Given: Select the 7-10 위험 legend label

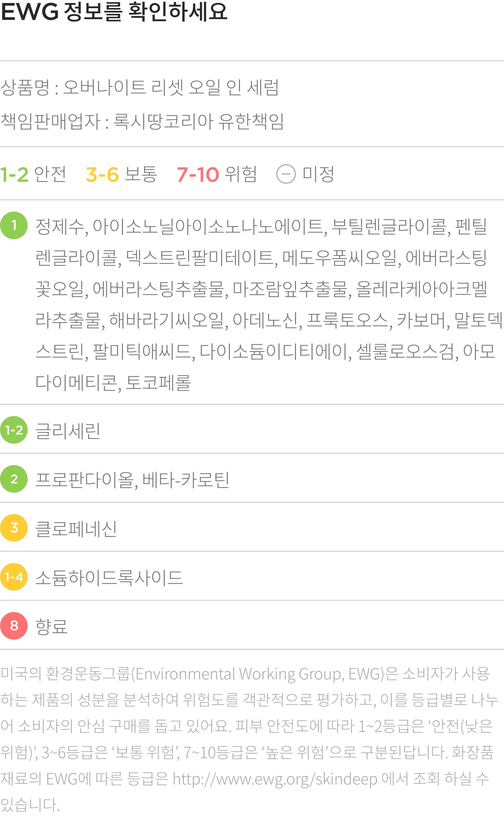Looking at the screenshot, I should click(217, 174).
